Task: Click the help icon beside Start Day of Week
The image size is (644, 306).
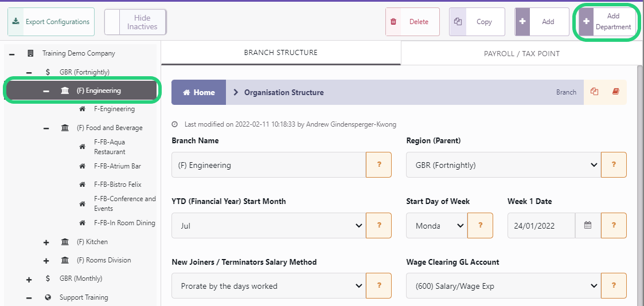Action: 480,225
